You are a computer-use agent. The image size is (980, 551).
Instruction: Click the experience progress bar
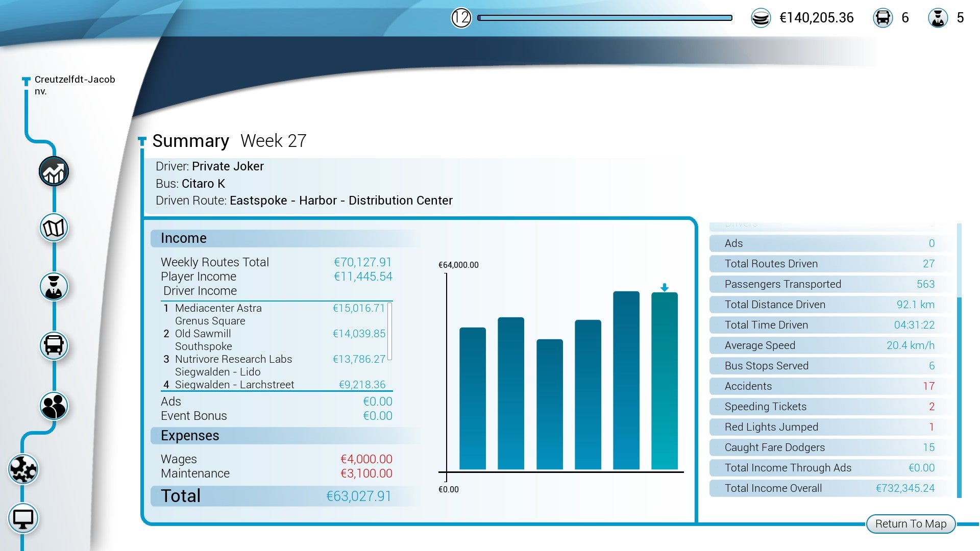pos(605,18)
